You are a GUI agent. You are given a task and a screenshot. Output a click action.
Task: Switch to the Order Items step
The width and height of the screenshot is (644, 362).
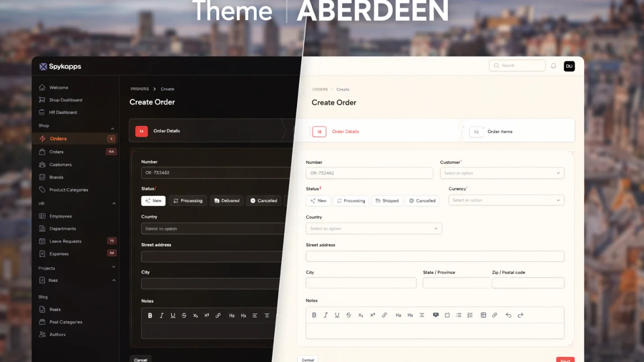500,131
